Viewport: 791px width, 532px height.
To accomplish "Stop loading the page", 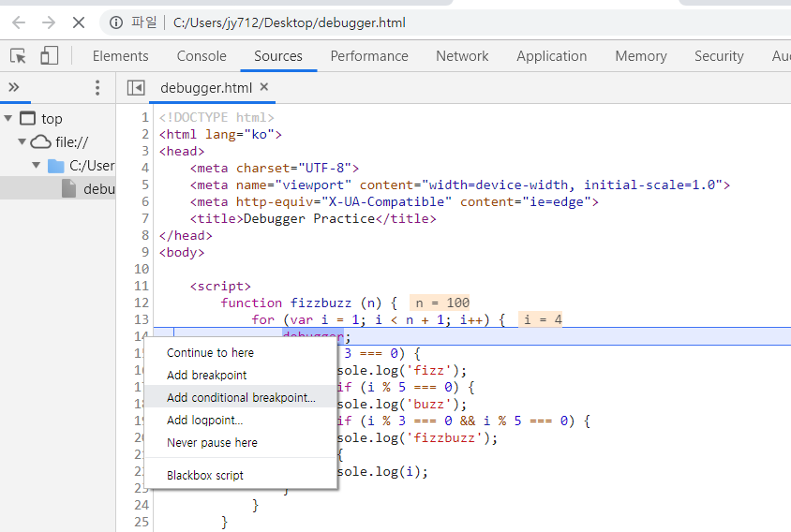I will (x=78, y=22).
